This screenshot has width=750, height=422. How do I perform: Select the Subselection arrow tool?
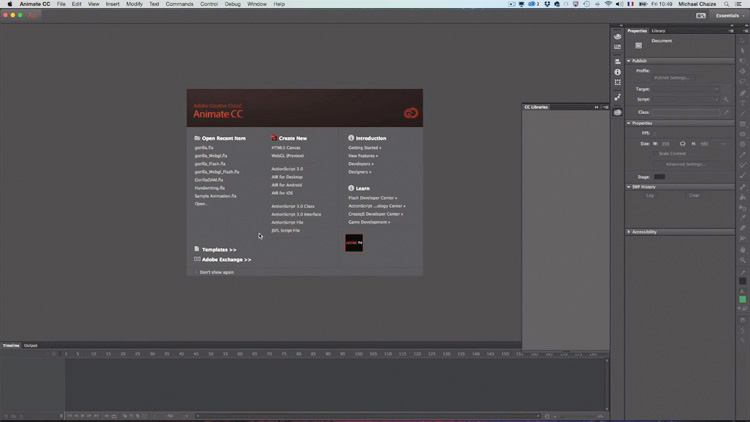[742, 51]
